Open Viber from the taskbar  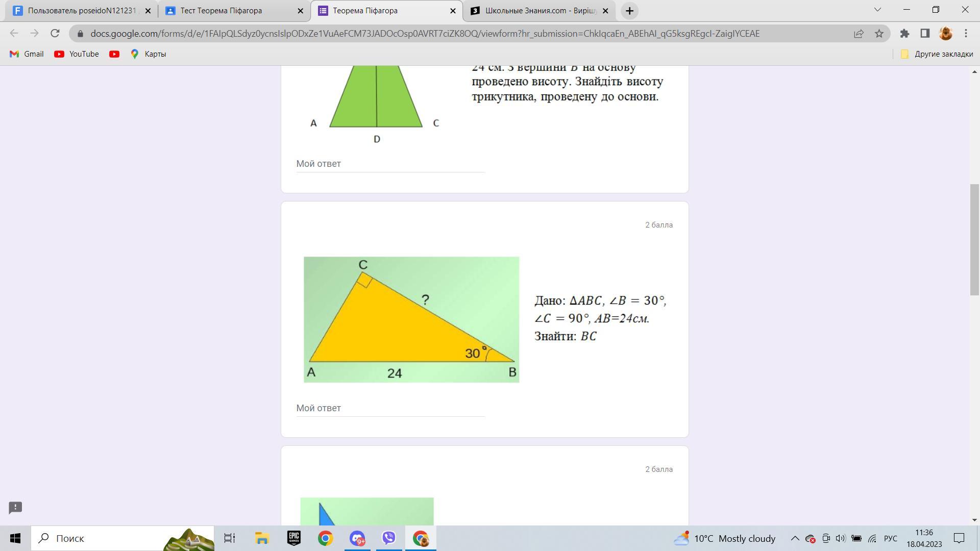tap(389, 538)
